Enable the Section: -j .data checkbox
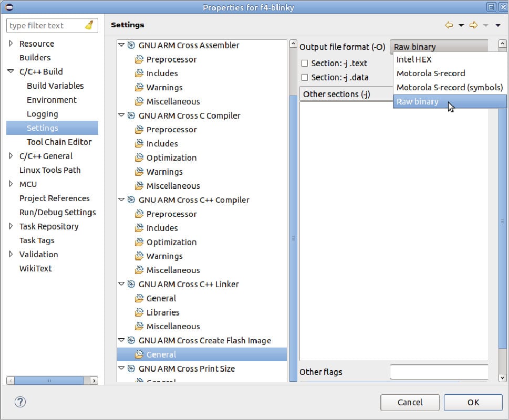This screenshot has width=509, height=420. 305,77
